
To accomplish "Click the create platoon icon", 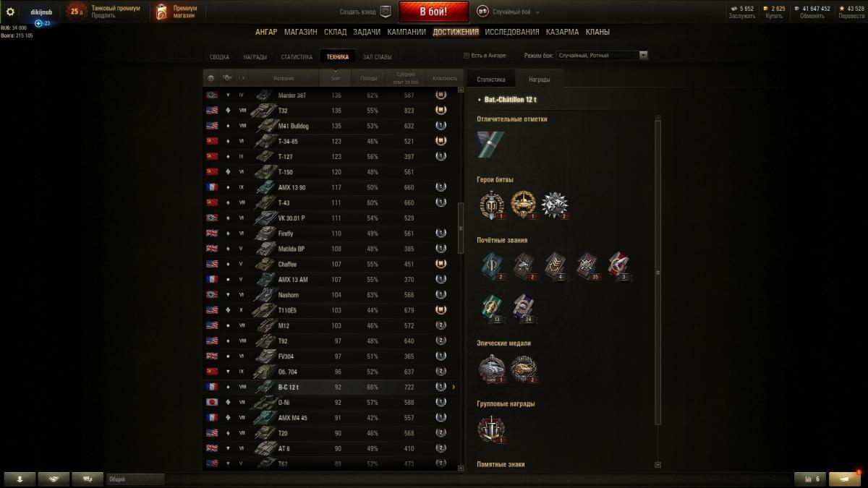I will point(386,12).
